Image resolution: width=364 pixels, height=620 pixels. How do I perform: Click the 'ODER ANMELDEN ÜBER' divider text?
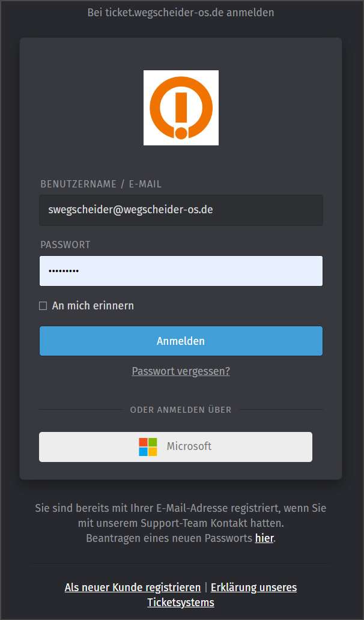click(181, 410)
